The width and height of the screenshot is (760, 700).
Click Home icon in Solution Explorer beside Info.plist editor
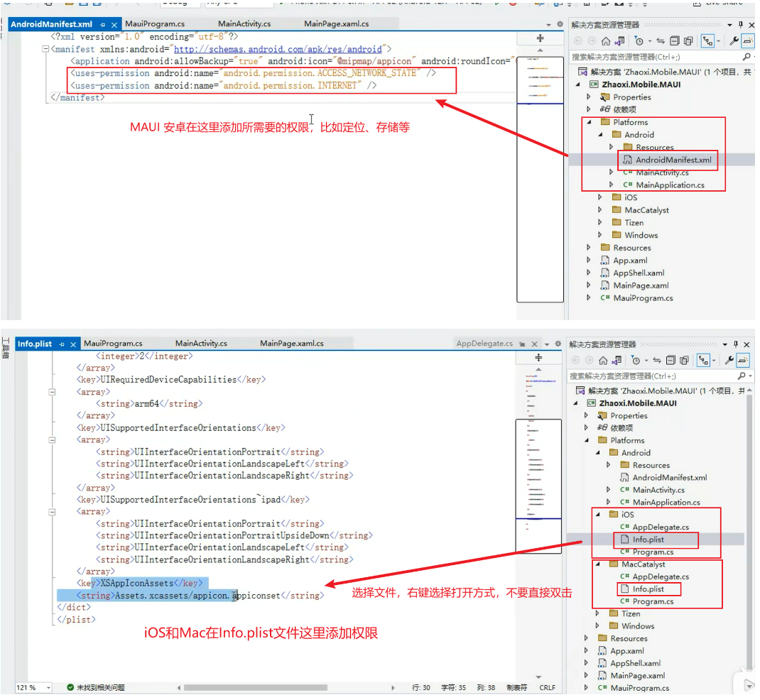pos(603,361)
